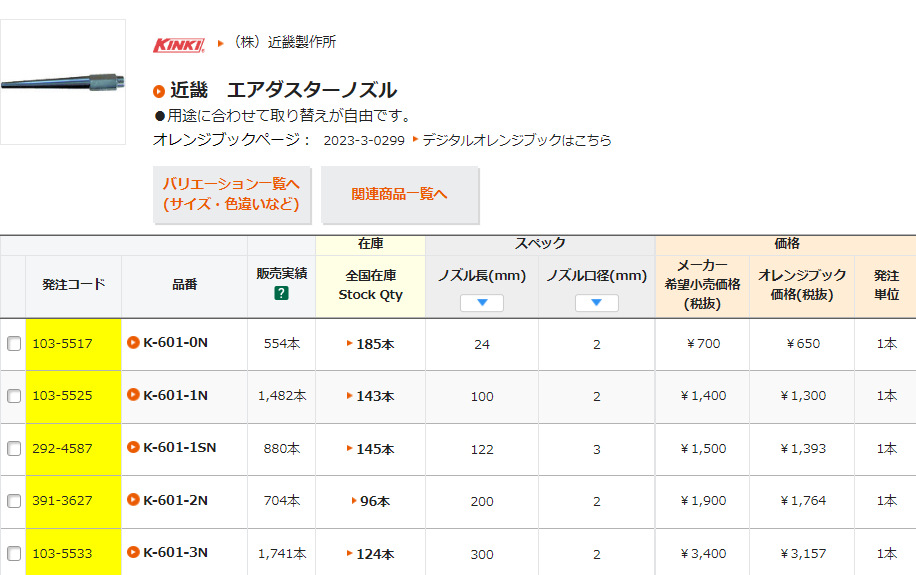Tick checkbox for order code 103-5533

tap(14, 553)
